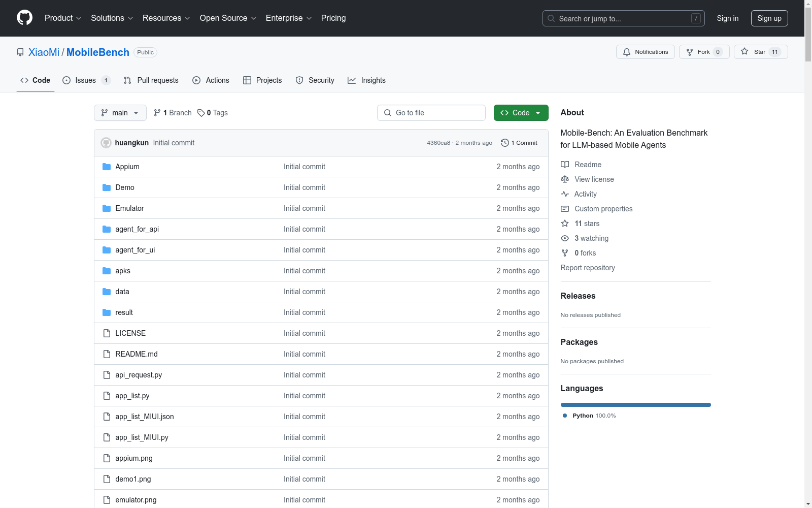Switch to the Pull requests tab
Viewport: 812px width, 508px height.
pyautogui.click(x=151, y=80)
